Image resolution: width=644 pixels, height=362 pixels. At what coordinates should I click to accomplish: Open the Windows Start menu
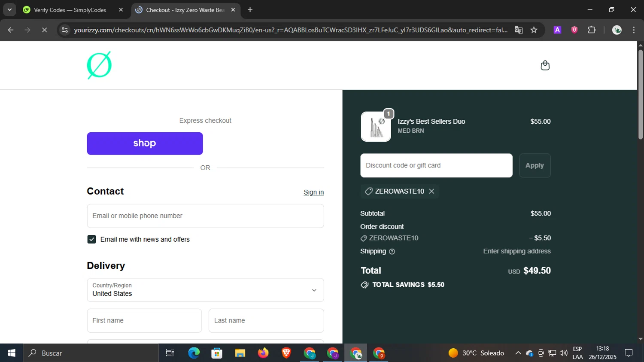[x=11, y=353]
